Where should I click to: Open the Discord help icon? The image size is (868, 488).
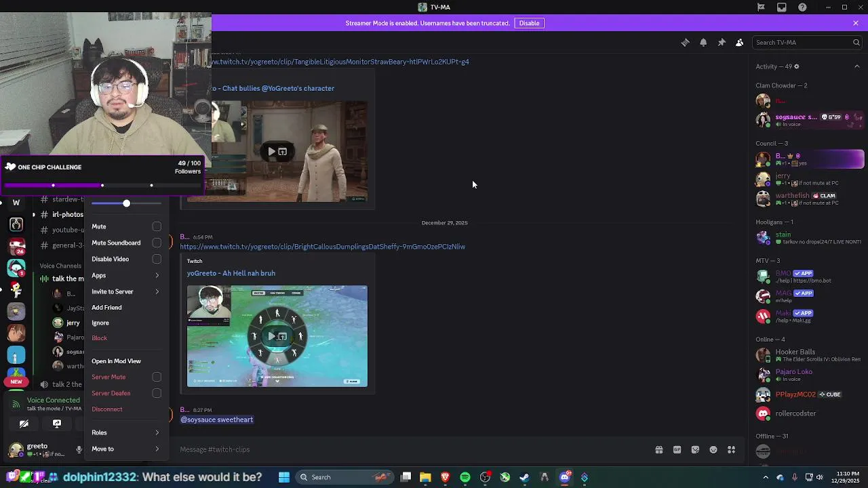(x=803, y=7)
